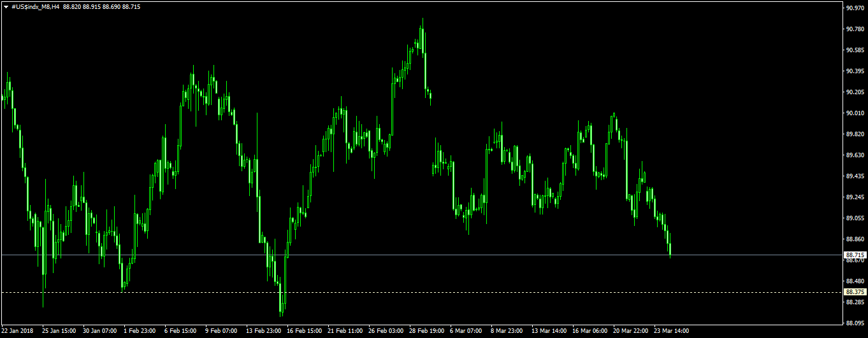868x338 pixels.
Task: Click the low value 88.690 in chart header
Action: [112, 6]
